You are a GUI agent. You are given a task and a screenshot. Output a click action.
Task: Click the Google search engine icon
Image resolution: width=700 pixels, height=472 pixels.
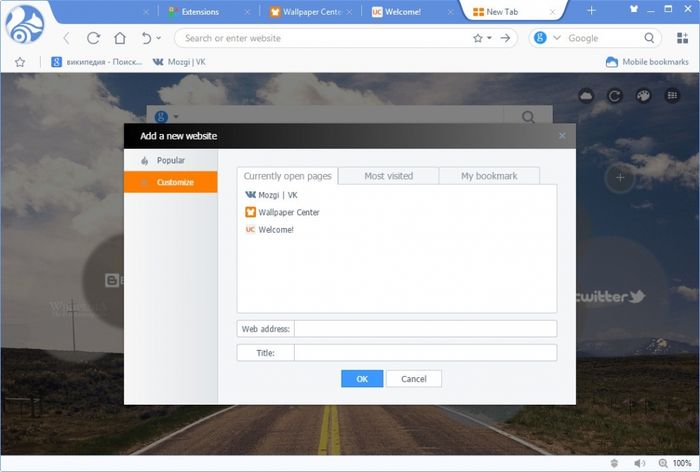[x=540, y=38]
